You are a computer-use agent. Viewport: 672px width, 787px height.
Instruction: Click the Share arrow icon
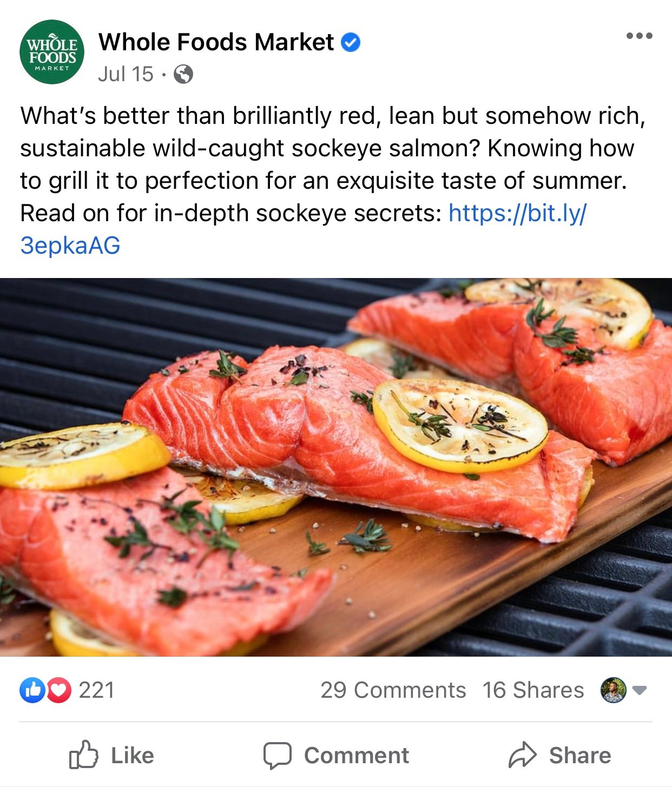523,755
